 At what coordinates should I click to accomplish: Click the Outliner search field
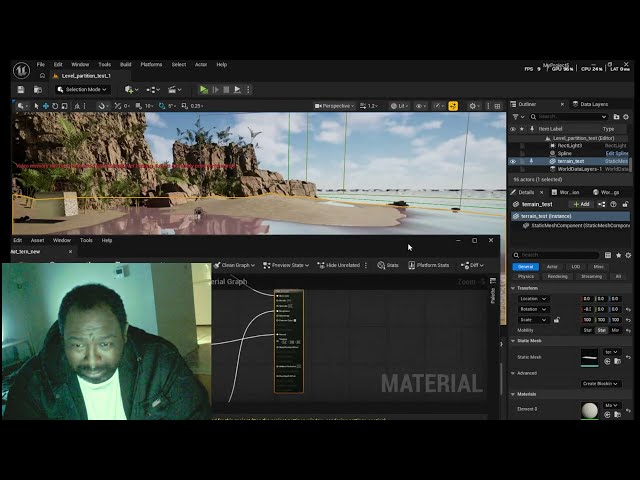(569, 117)
